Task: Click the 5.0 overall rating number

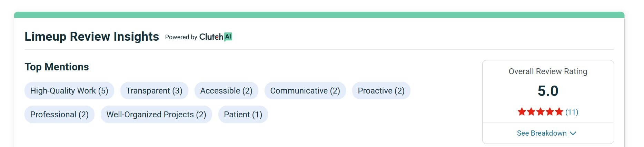Action: point(547,91)
